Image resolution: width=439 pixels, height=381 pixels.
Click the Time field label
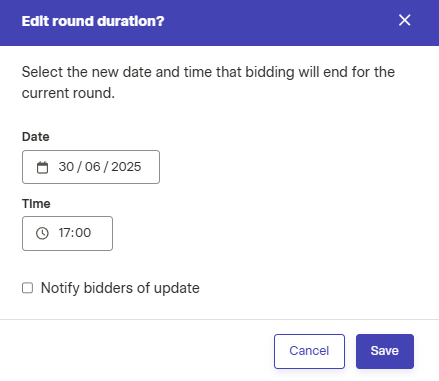click(36, 204)
